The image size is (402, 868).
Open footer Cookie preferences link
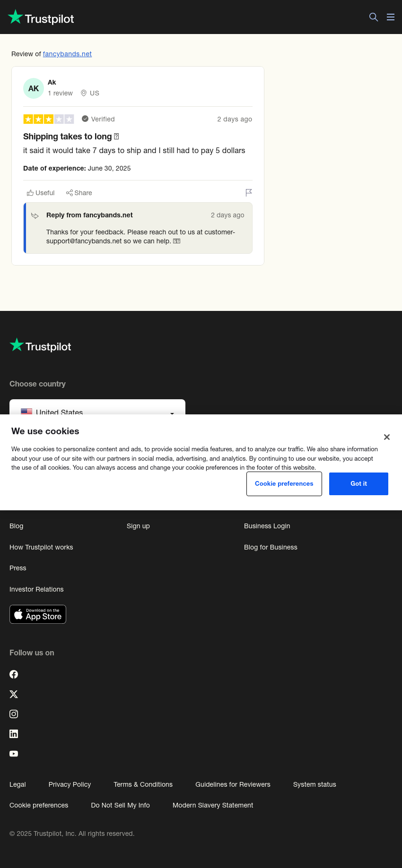[39, 805]
